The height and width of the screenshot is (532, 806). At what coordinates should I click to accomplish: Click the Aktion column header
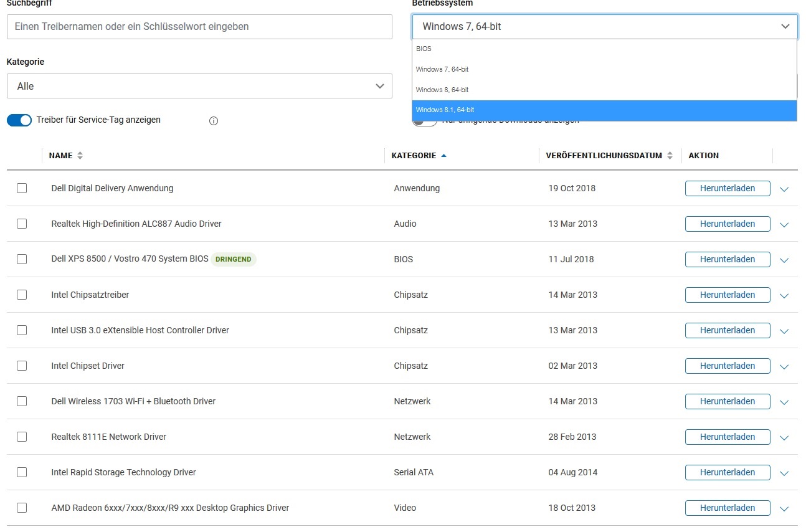[704, 156]
